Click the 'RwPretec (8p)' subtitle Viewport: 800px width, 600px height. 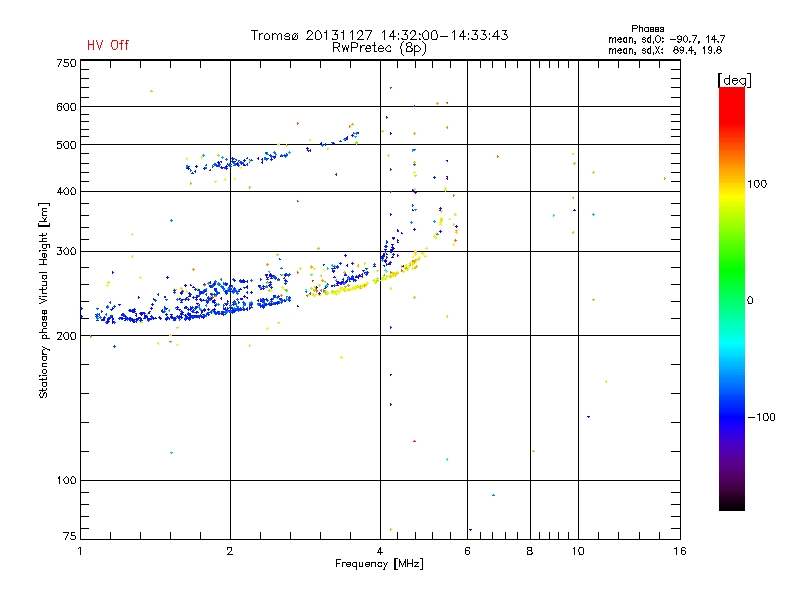pos(380,48)
